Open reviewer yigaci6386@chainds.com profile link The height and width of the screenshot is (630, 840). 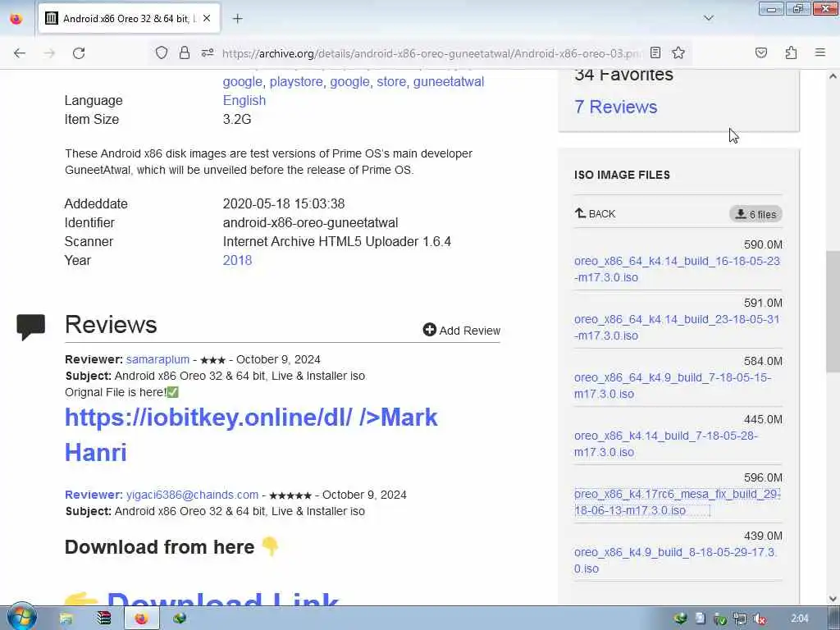tap(192, 495)
